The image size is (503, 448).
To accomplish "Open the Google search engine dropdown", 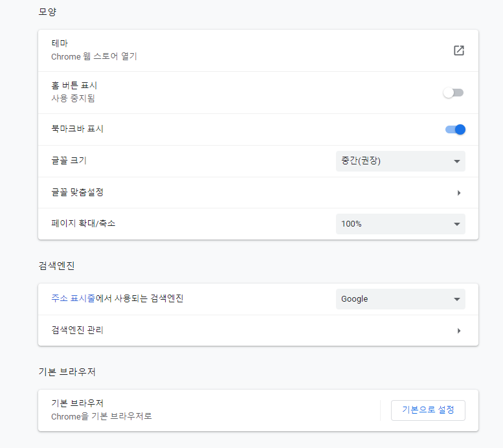I will point(400,298).
